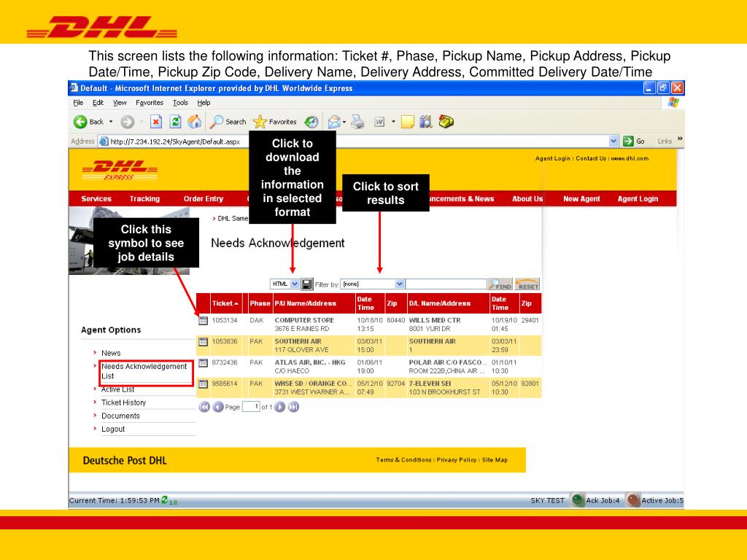
Task: Open the Help menu
Action: (x=204, y=103)
